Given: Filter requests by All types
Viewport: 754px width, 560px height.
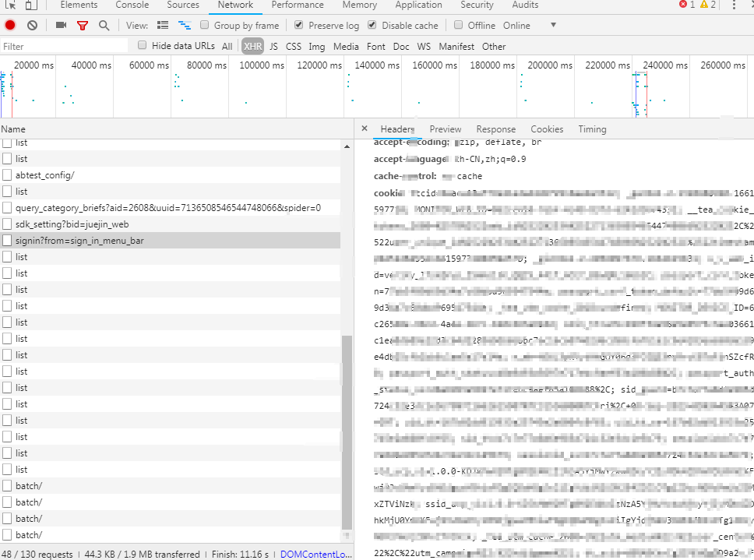Looking at the screenshot, I should 227,46.
